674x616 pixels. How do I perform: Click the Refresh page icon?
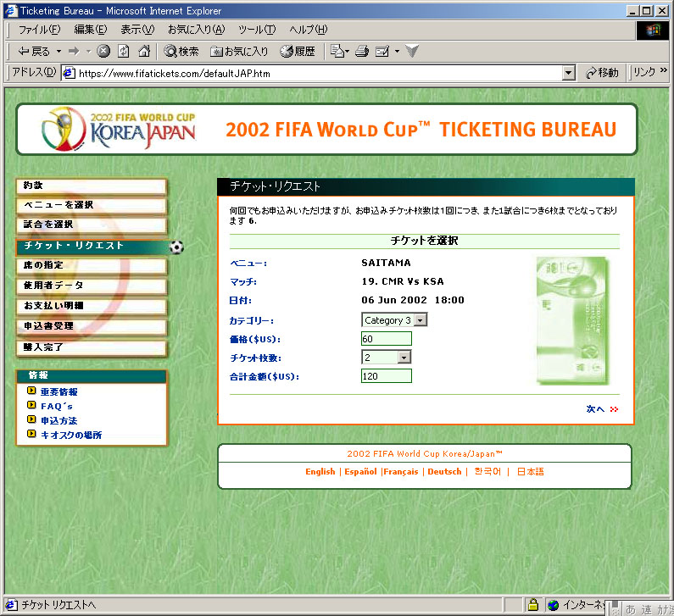point(124,51)
